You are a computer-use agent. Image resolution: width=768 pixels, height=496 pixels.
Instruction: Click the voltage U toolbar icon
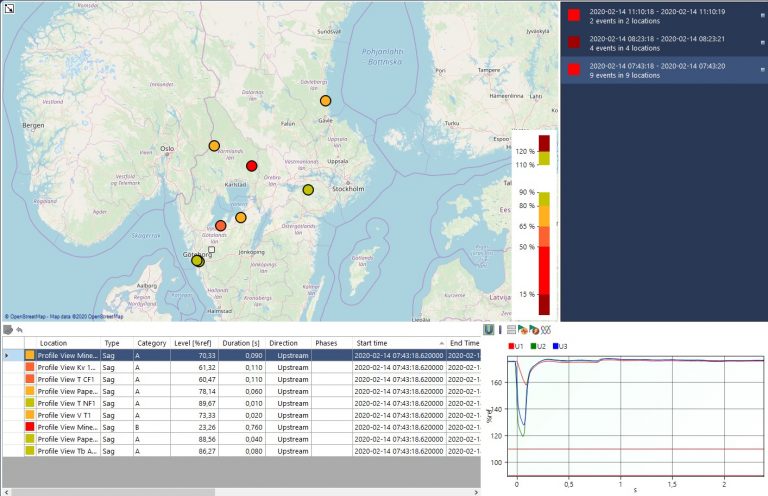488,330
